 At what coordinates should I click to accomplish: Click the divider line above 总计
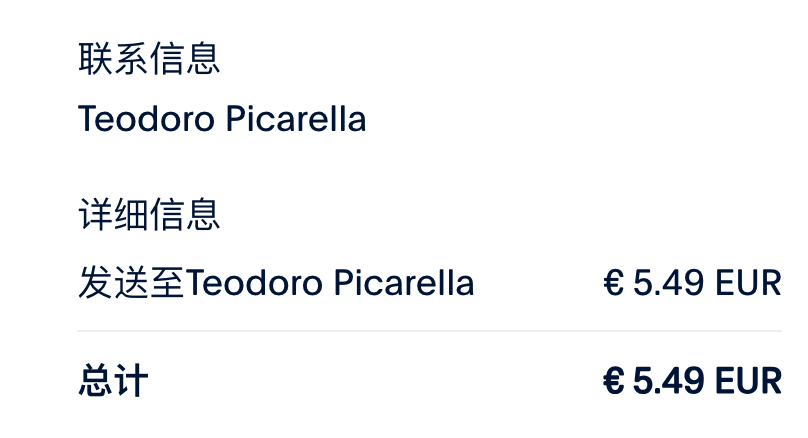click(429, 331)
